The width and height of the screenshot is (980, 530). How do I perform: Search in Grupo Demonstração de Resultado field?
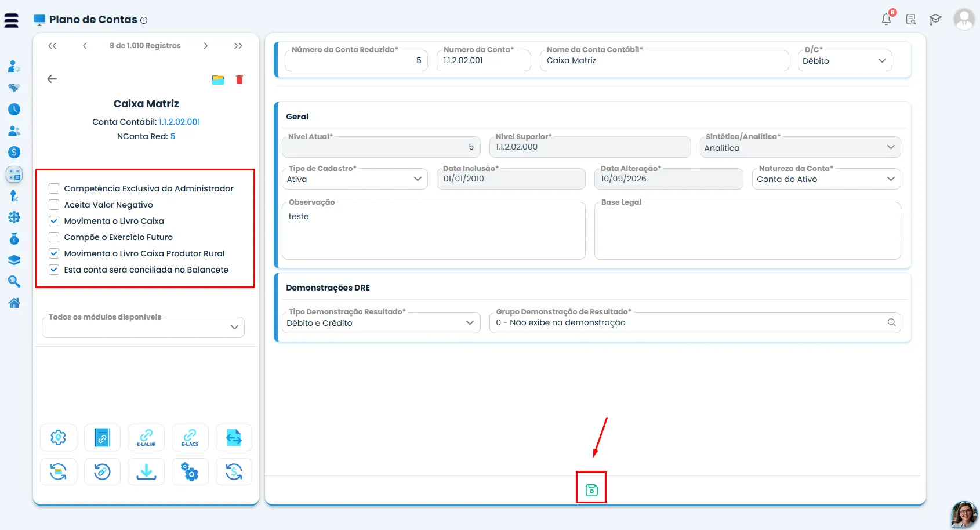coord(891,322)
